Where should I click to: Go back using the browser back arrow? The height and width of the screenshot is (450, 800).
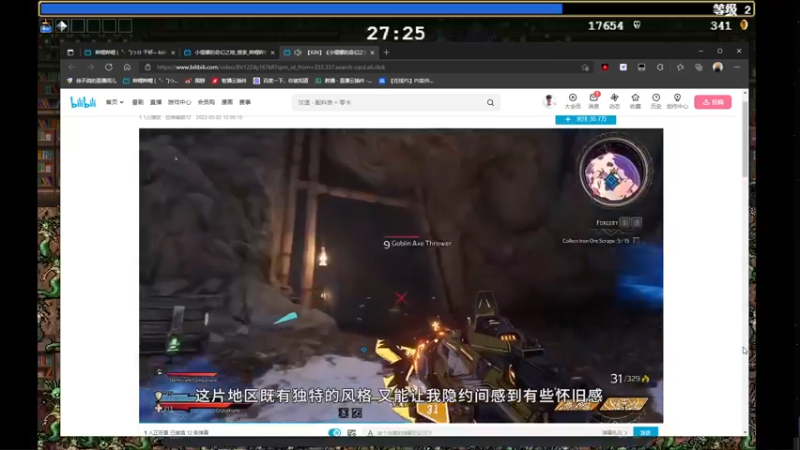72,67
